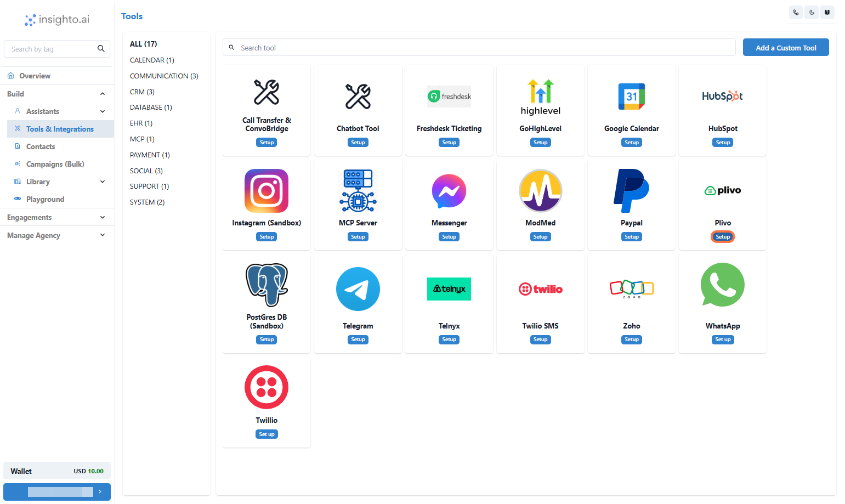Select the Zoho logo
Image resolution: width=845 pixels, height=504 pixels.
[632, 289]
